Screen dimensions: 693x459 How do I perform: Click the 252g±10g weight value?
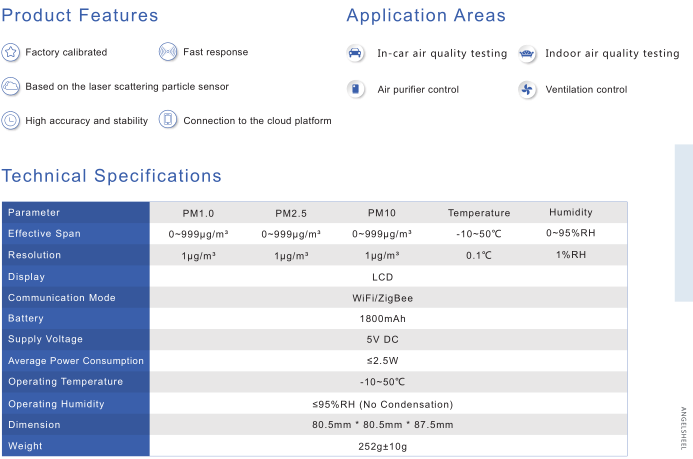pyautogui.click(x=383, y=447)
